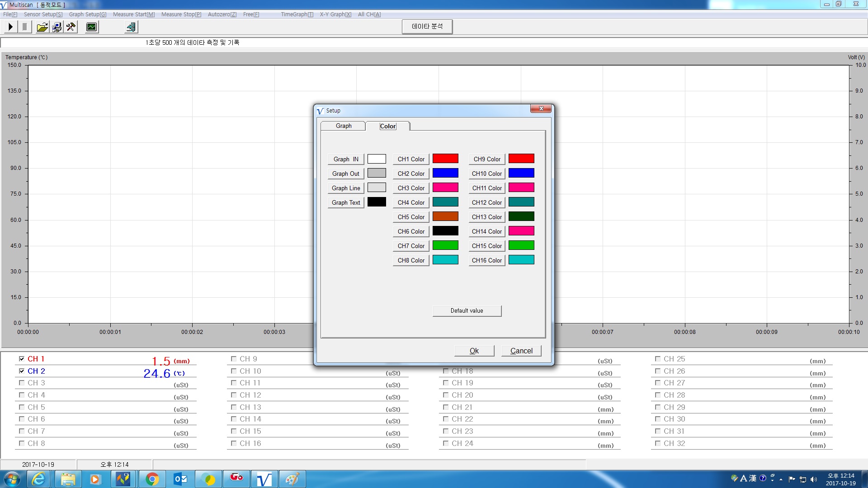This screenshot has height=488, width=868.
Task: Uncheck the CH 1 checkbox
Action: 22,359
